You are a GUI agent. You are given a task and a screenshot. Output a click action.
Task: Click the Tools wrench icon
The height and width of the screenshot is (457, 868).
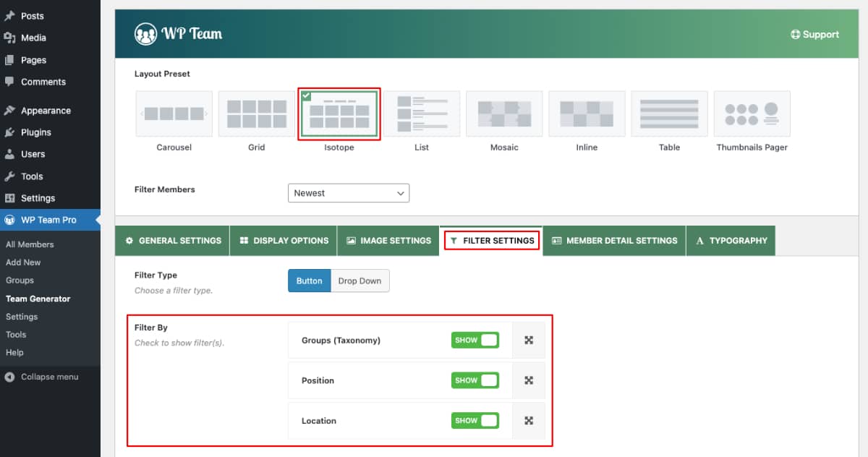[x=9, y=176]
